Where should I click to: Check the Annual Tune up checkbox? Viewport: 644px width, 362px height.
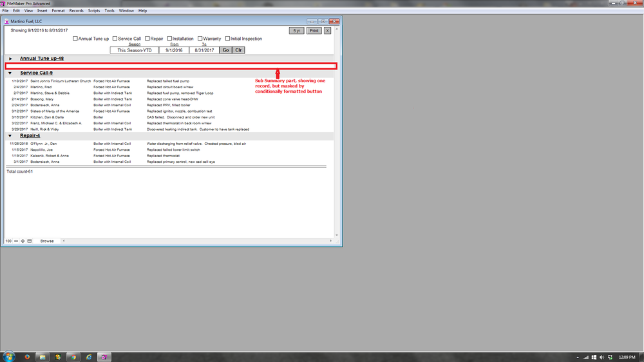click(x=75, y=39)
